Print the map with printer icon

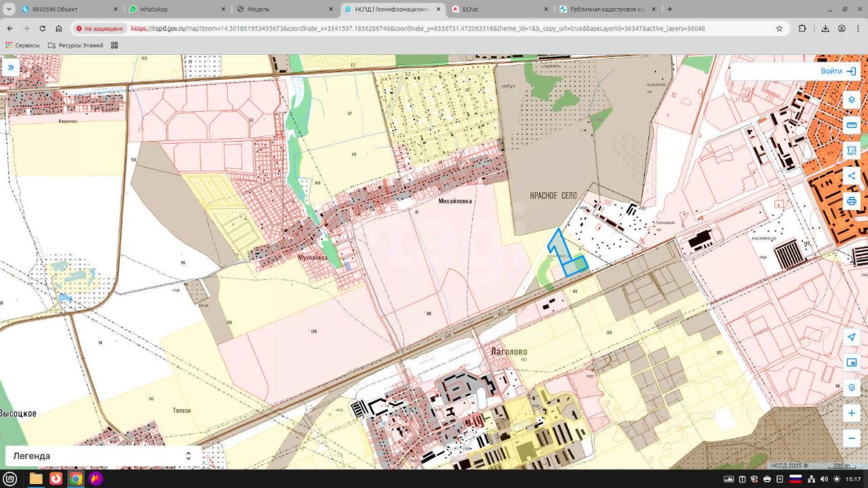(852, 201)
